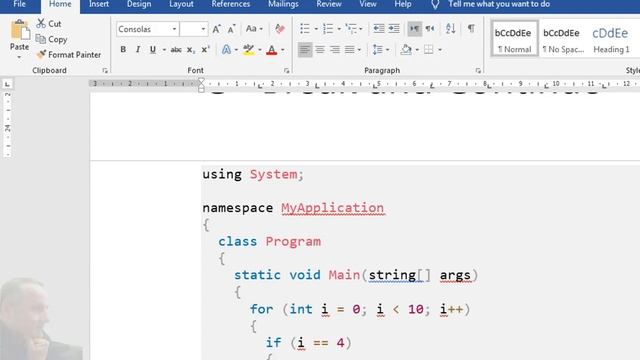This screenshot has width=640, height=360.
Task: Open the Paragraph settings launcher
Action: tap(478, 71)
